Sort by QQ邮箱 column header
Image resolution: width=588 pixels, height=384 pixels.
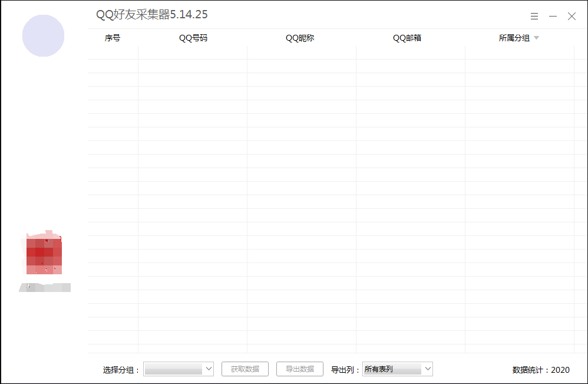[x=407, y=38]
